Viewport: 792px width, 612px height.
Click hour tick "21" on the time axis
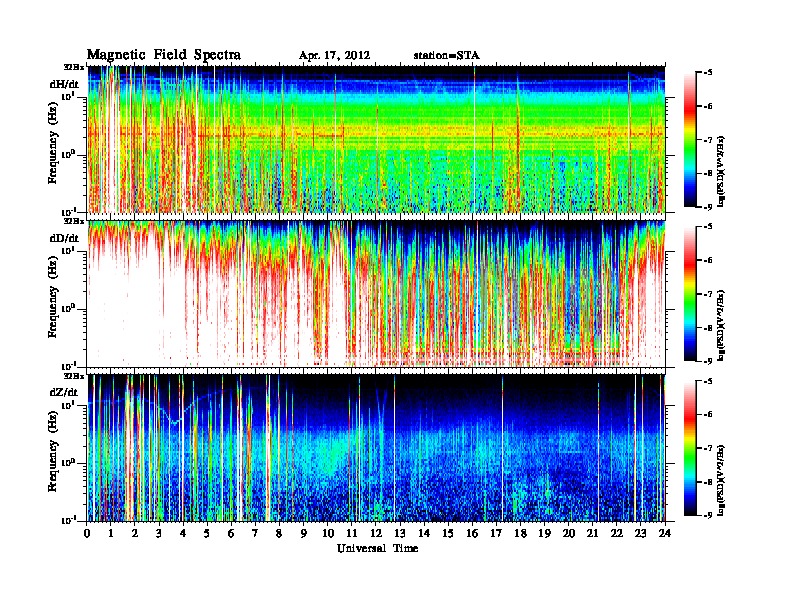592,534
